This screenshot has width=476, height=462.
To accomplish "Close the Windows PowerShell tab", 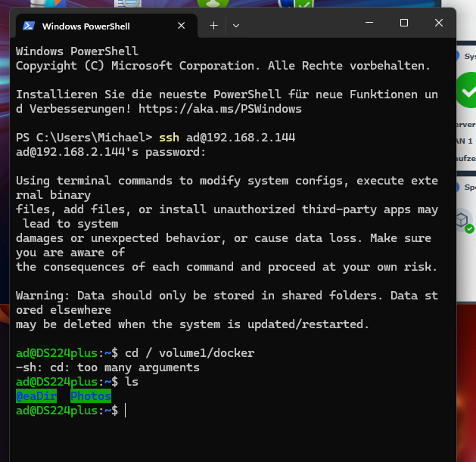I will 181,26.
